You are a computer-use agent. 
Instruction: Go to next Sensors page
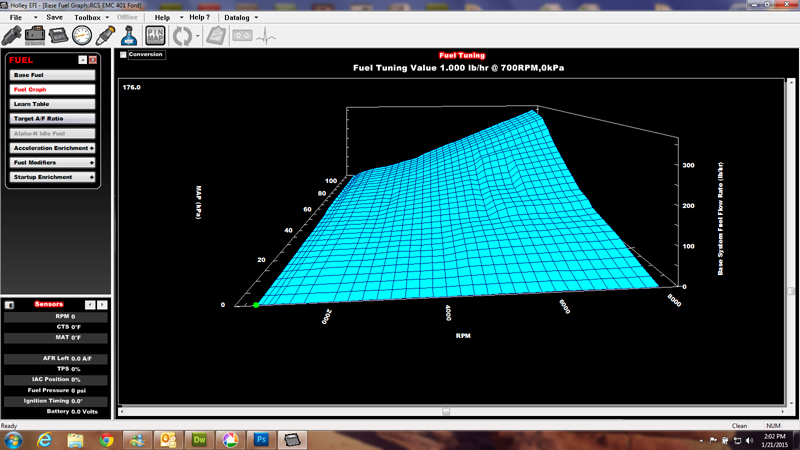click(102, 305)
